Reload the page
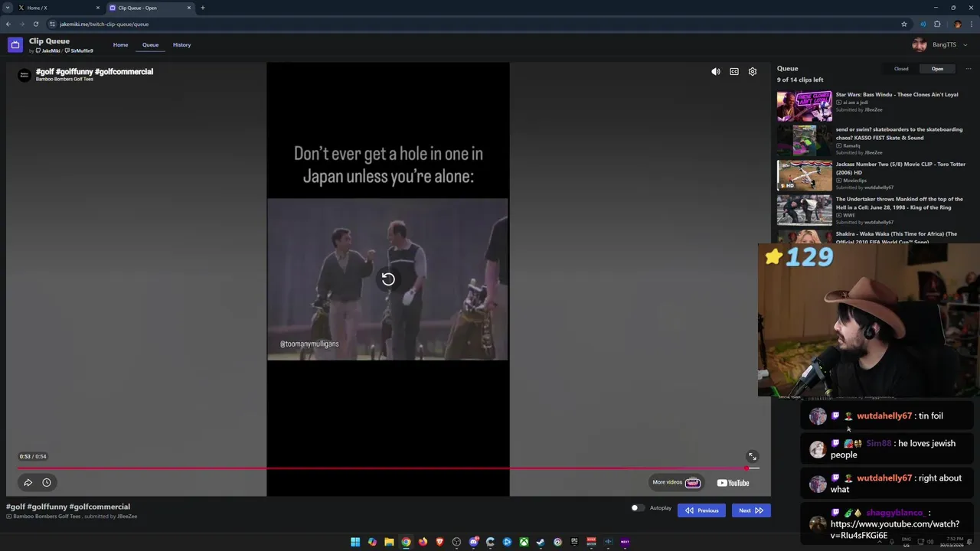 [36, 24]
